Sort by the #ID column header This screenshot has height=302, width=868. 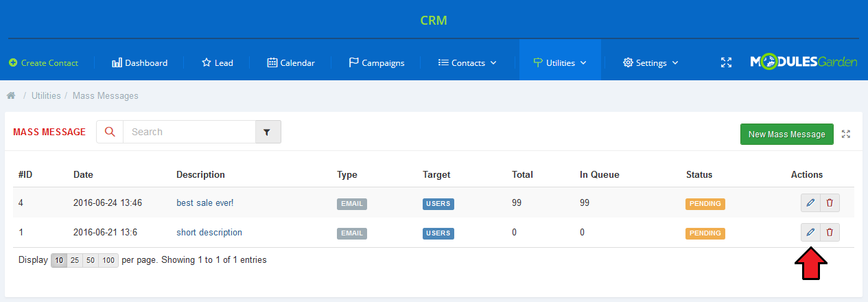tap(25, 174)
